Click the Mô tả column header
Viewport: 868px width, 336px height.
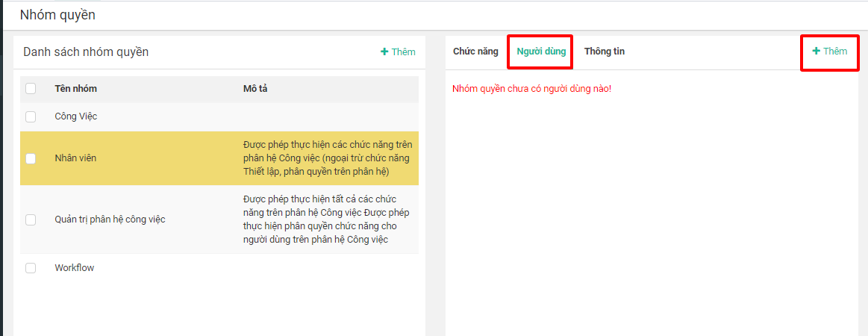(x=255, y=89)
